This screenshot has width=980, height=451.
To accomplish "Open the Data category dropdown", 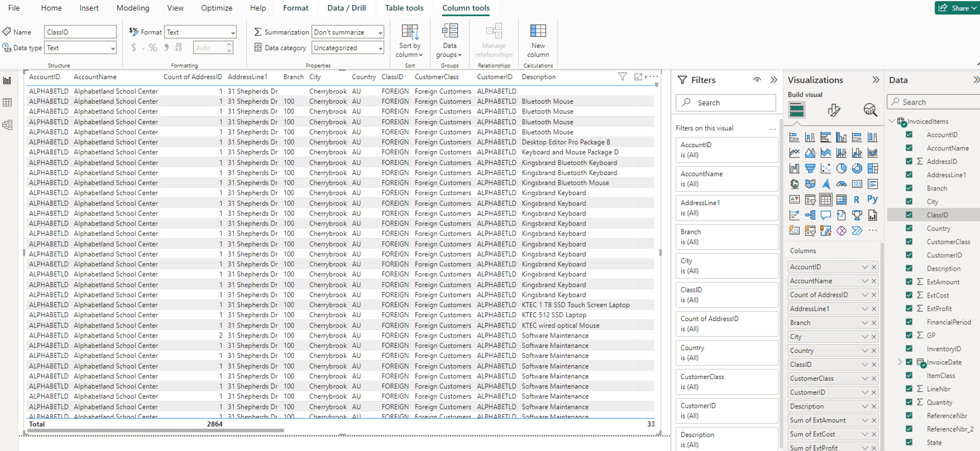I will (x=348, y=48).
